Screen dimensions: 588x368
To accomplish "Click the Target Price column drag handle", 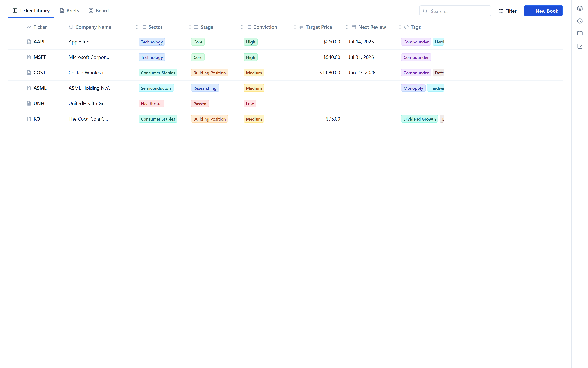I will 295,27.
